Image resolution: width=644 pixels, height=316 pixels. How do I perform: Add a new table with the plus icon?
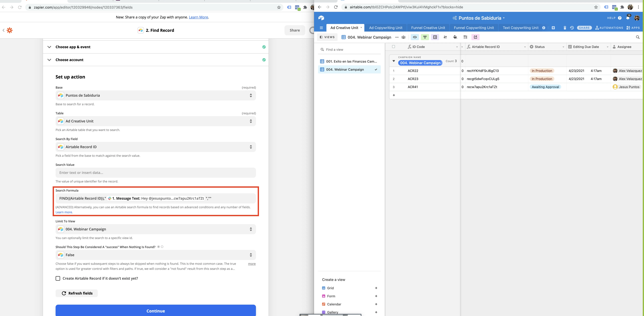[553, 28]
